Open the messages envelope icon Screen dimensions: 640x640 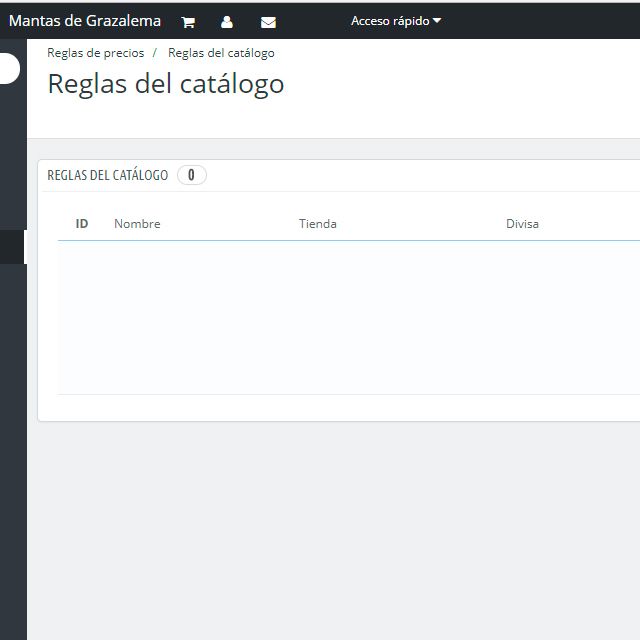268,22
